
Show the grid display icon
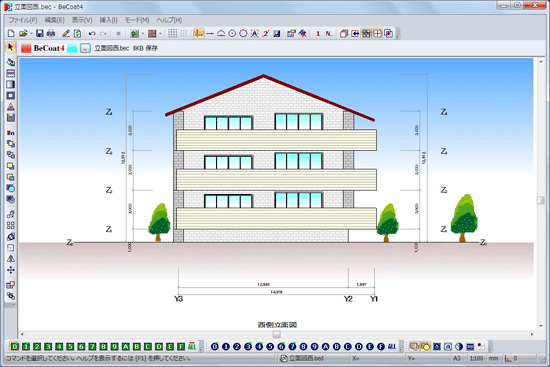click(x=172, y=33)
